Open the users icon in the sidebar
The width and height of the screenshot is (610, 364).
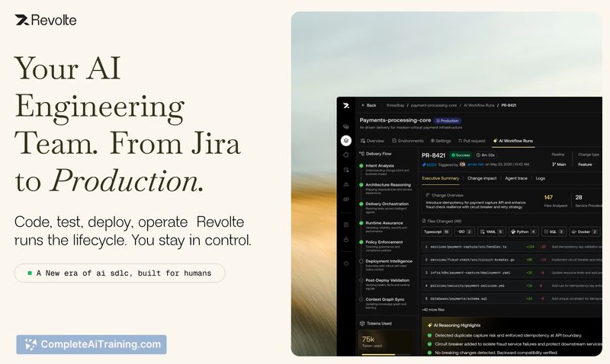click(x=346, y=185)
